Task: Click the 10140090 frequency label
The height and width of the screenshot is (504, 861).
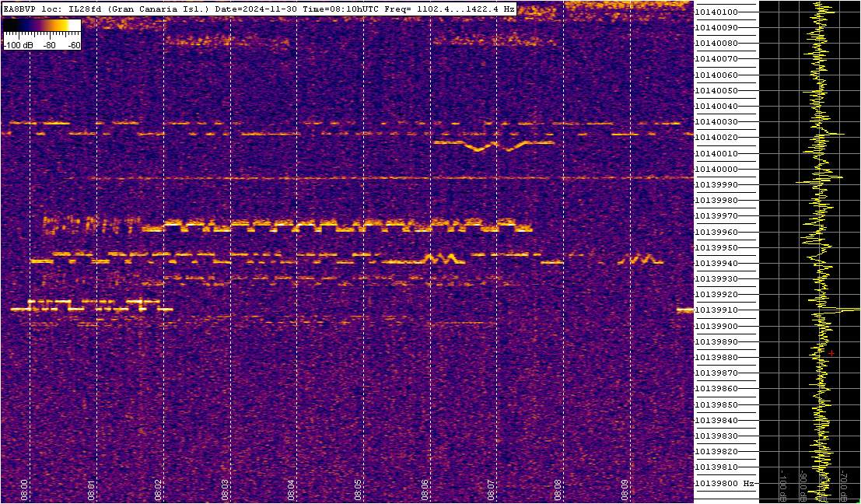Action: [x=716, y=27]
